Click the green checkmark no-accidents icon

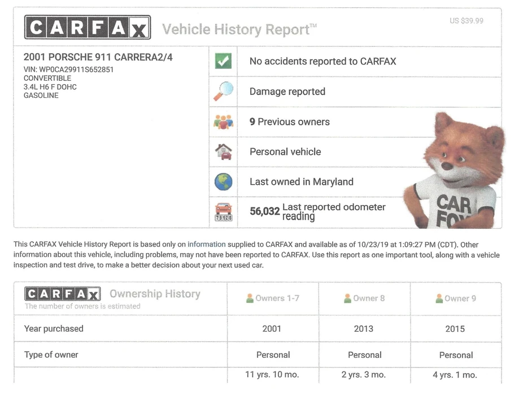[x=223, y=61]
